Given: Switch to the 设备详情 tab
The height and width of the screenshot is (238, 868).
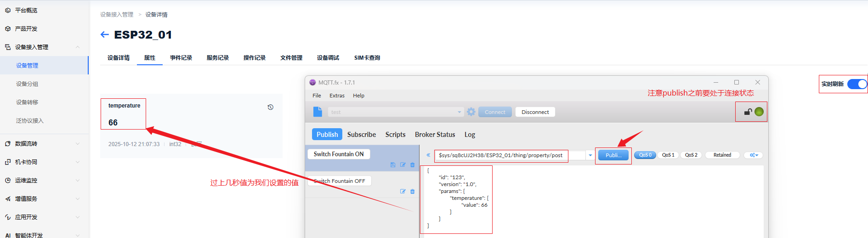Looking at the screenshot, I should (x=119, y=58).
